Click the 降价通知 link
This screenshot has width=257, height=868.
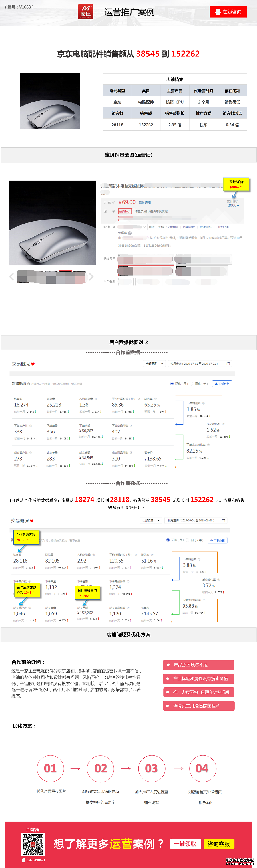145,202
